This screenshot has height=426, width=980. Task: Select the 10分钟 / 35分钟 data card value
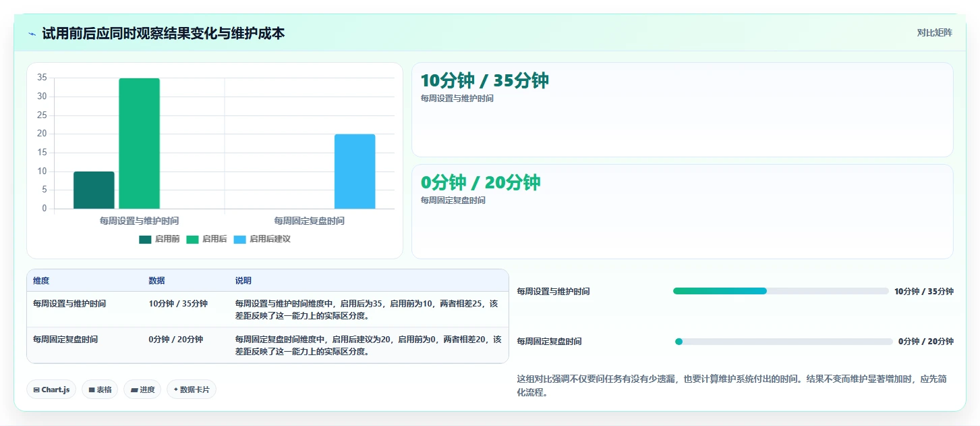click(x=484, y=80)
